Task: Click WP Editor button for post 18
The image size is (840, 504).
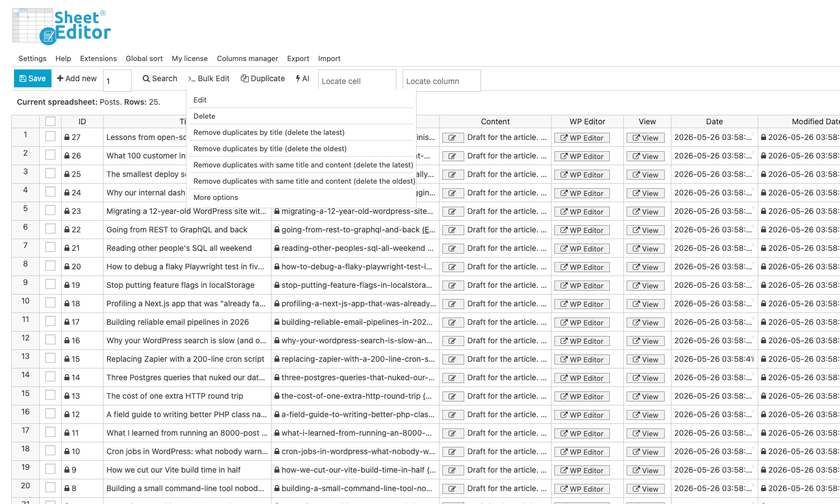Action: [x=582, y=304]
